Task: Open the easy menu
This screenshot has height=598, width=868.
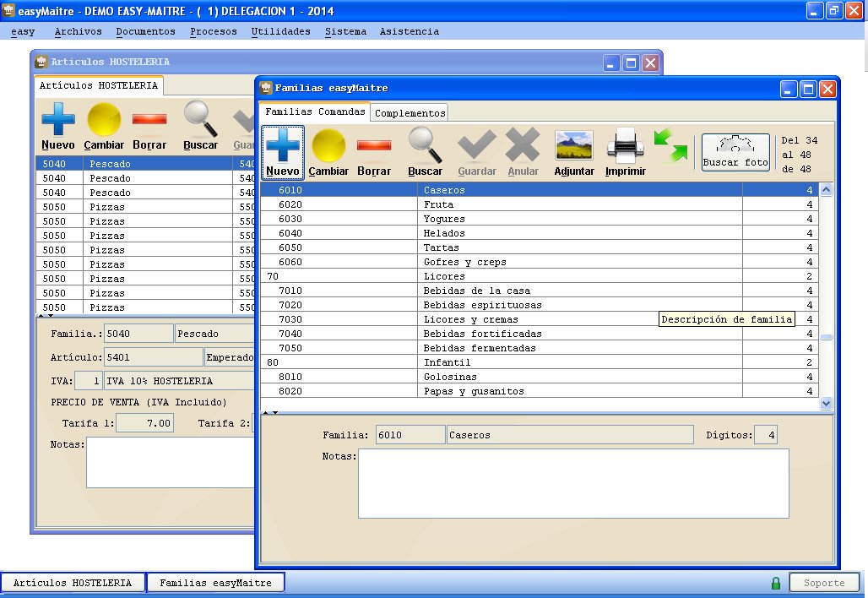Action: click(x=23, y=31)
